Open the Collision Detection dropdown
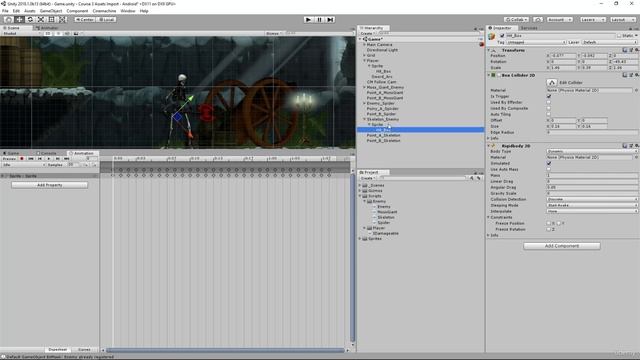Screen dimensions: 640x360 592,199
